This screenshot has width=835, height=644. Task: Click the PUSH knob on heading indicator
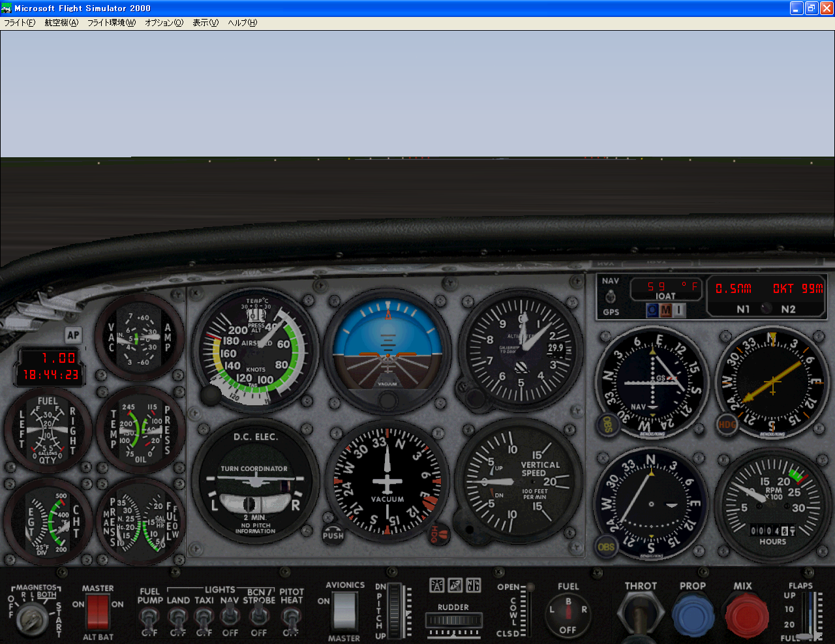click(x=333, y=535)
